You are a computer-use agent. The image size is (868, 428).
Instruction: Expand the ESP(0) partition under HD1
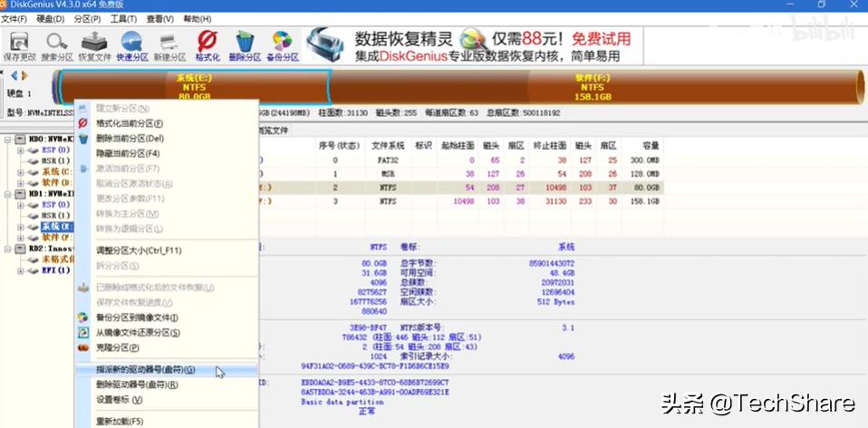point(21,205)
